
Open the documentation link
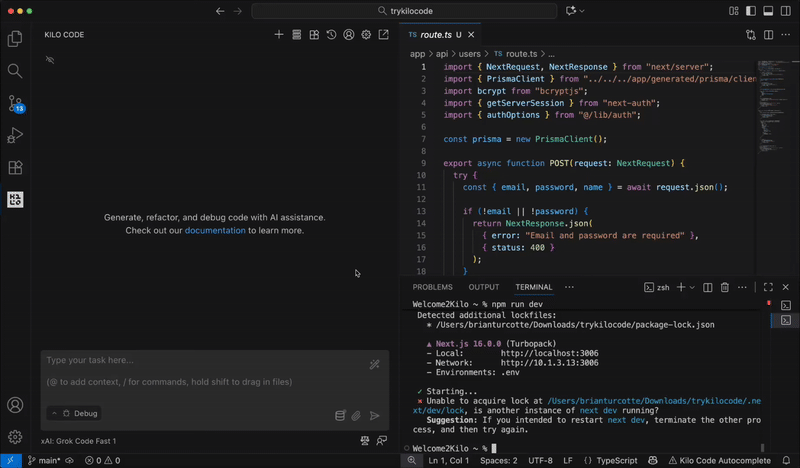click(x=214, y=230)
